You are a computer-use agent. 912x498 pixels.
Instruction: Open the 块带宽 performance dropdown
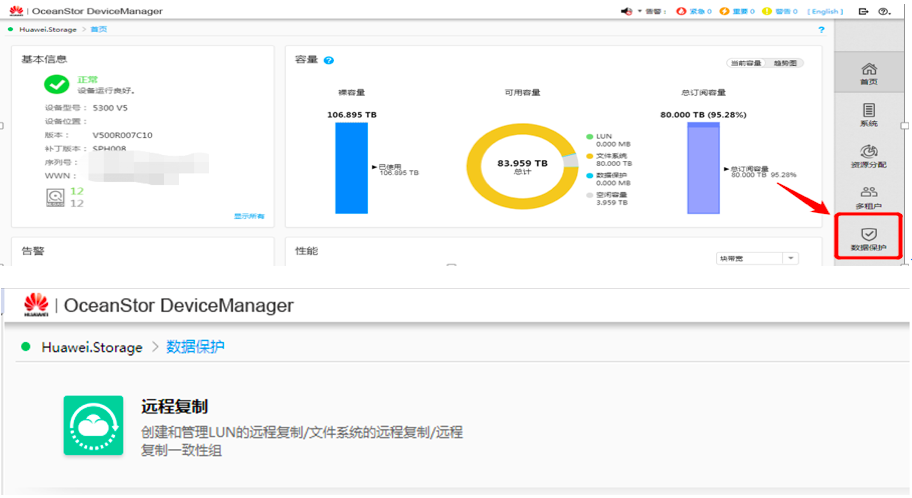pos(757,258)
